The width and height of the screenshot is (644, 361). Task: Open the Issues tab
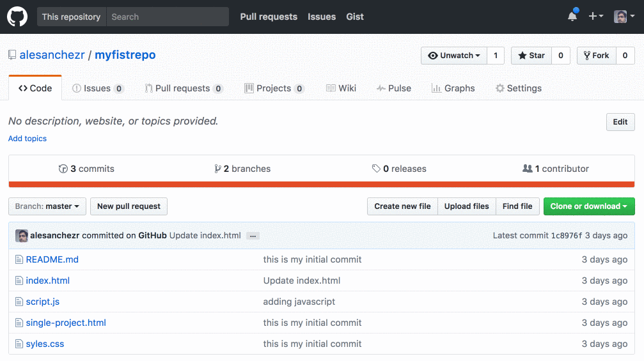98,88
